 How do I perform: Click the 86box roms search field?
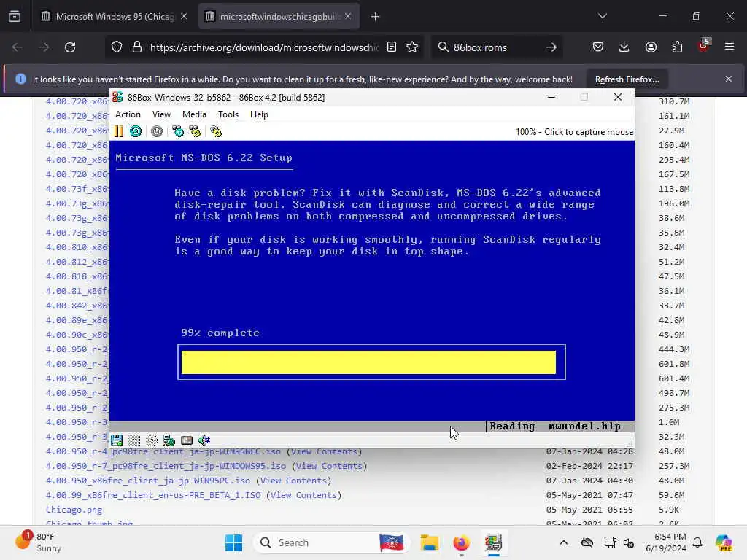tap(495, 47)
